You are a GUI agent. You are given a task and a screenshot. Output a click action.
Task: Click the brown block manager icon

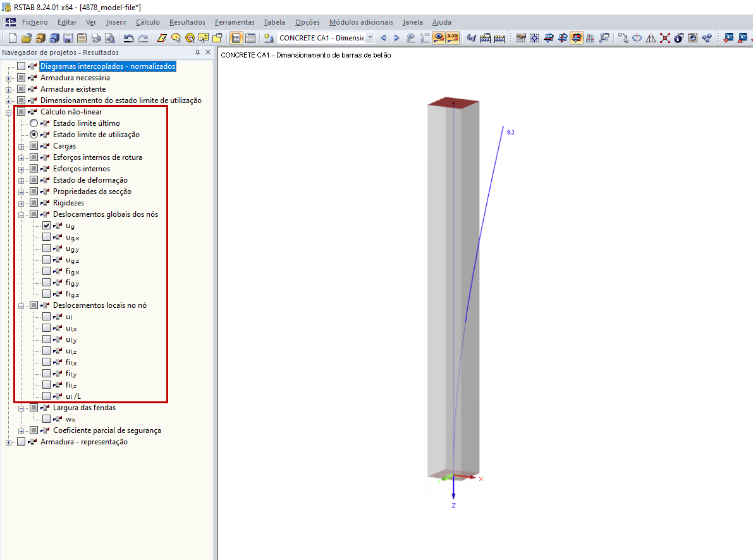[40, 38]
